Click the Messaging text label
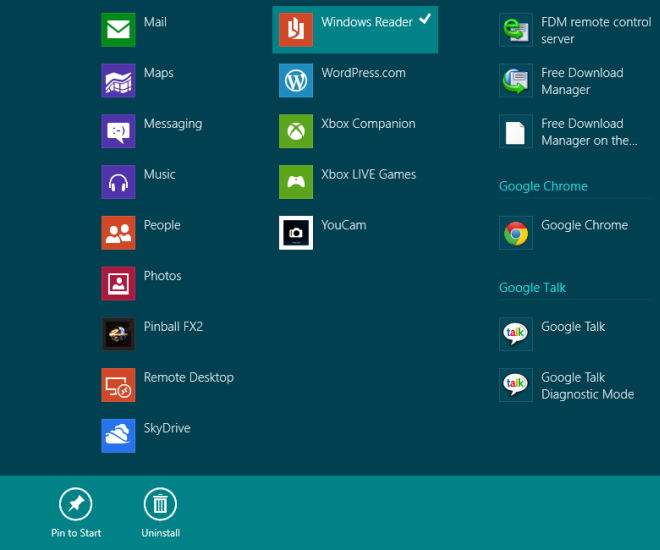The image size is (660, 550). point(173,124)
